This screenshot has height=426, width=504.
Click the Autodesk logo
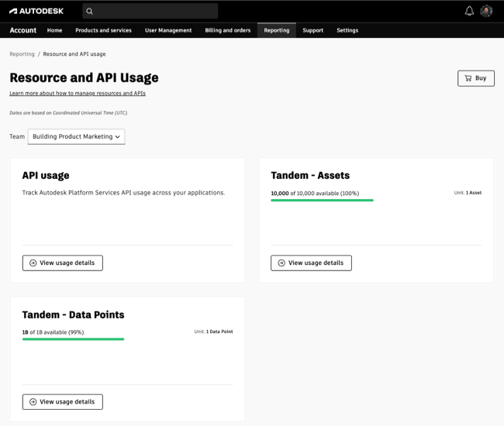36,12
